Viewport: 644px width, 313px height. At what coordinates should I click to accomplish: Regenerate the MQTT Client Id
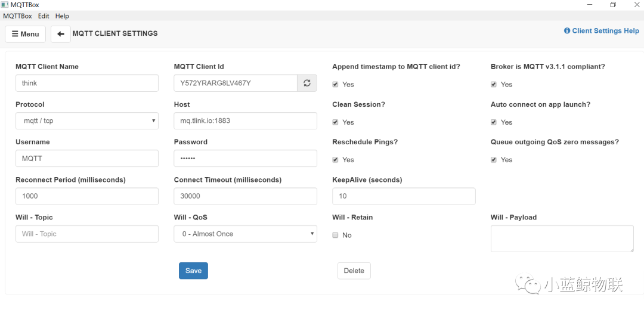pyautogui.click(x=307, y=83)
